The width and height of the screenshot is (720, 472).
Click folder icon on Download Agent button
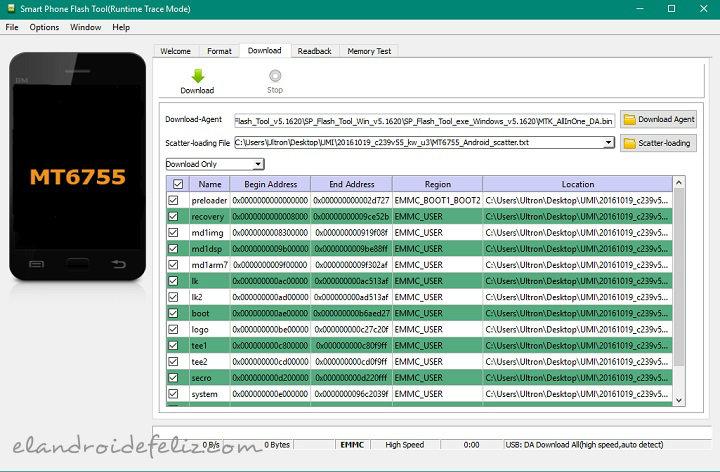tap(630, 119)
